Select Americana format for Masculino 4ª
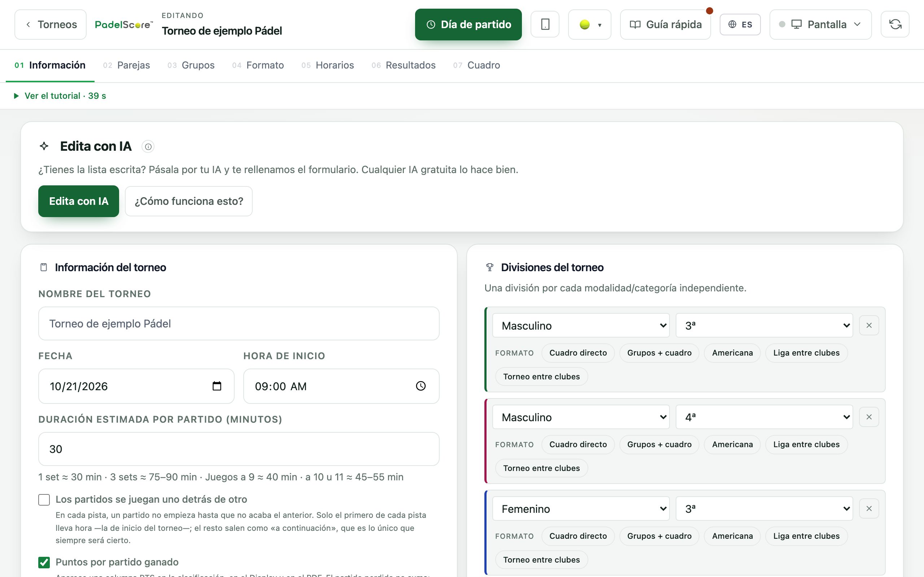The height and width of the screenshot is (577, 924). click(x=732, y=445)
